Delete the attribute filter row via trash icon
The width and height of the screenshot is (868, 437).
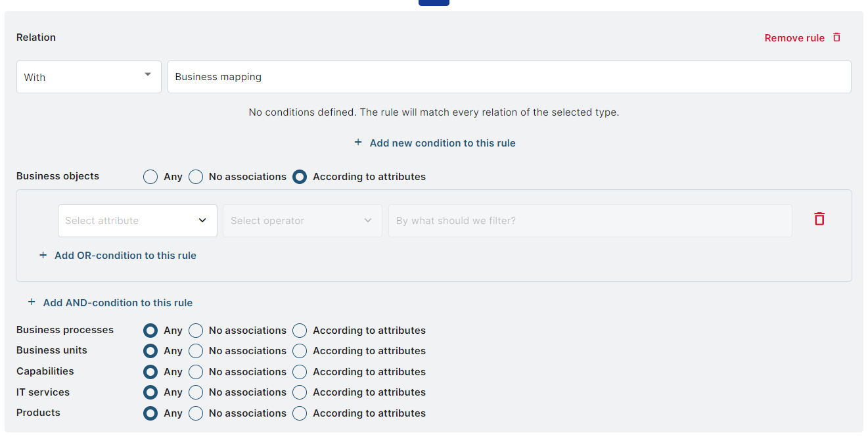(819, 219)
